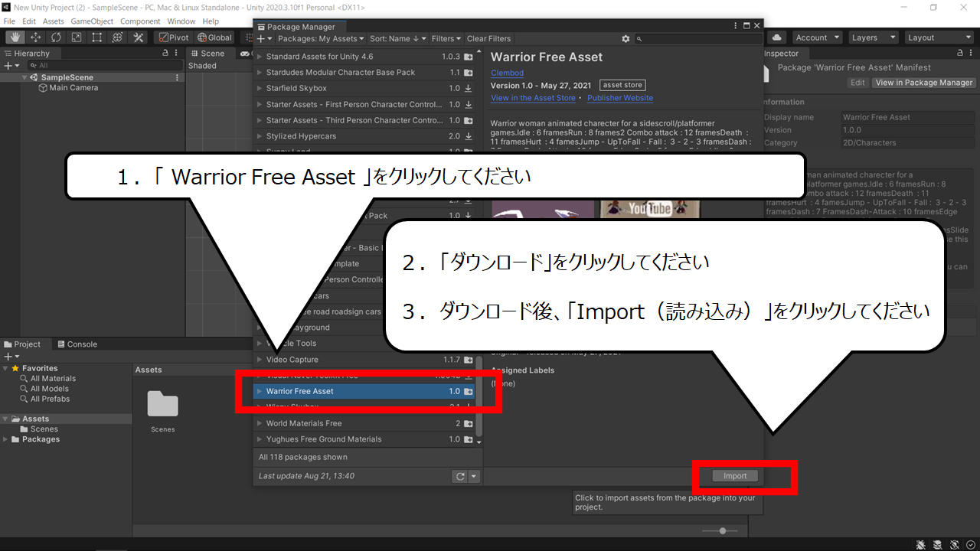The width and height of the screenshot is (980, 551).
Task: Open Package Manager settings gear
Action: 626,38
